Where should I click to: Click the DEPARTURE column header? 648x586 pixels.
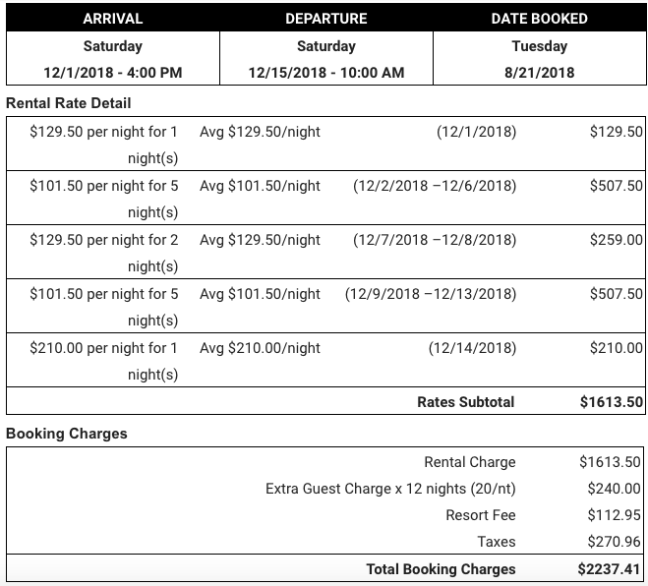coord(326,19)
